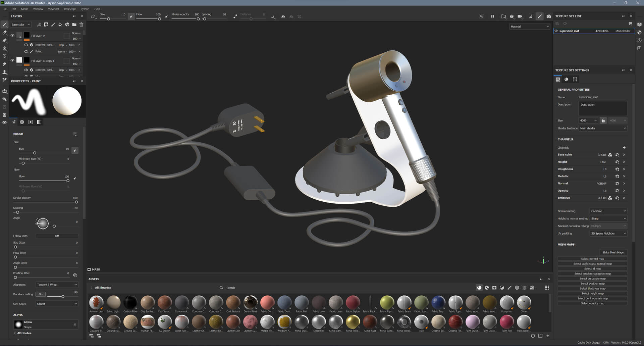Viewport: 644px width, 346px height.
Task: Click the Stroke opacity slider handle
Action: (76, 202)
